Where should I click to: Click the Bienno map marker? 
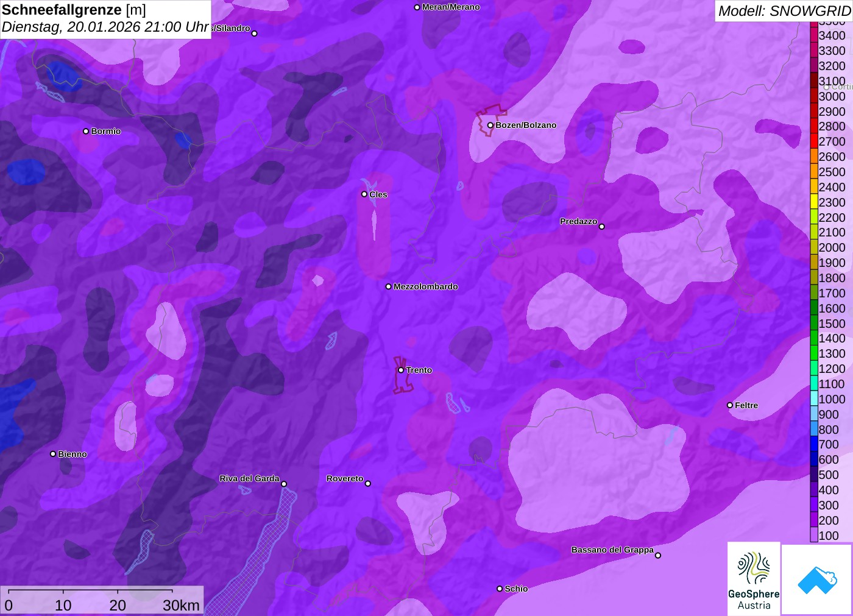53,454
